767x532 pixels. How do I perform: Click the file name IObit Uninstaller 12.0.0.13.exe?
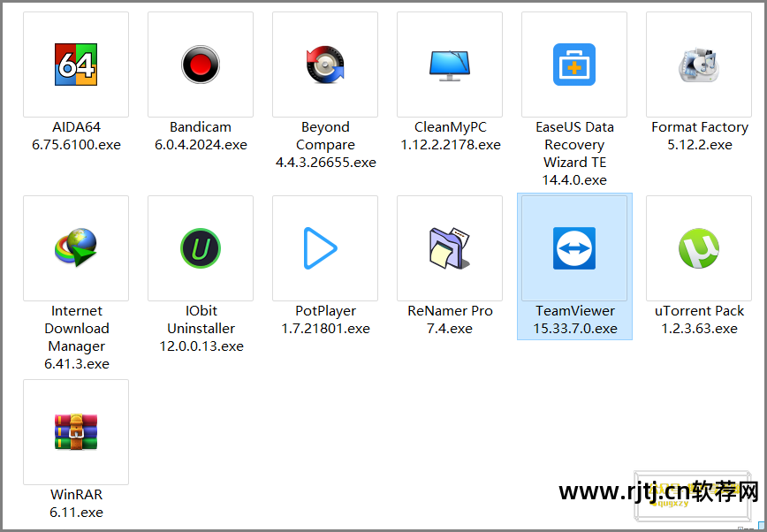pos(201,329)
